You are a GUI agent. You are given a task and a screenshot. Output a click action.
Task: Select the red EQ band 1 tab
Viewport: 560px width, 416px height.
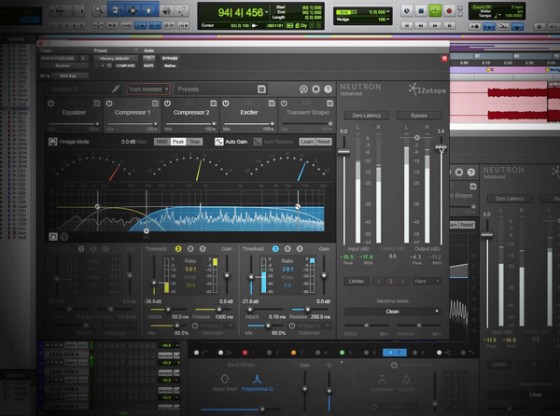point(248,352)
